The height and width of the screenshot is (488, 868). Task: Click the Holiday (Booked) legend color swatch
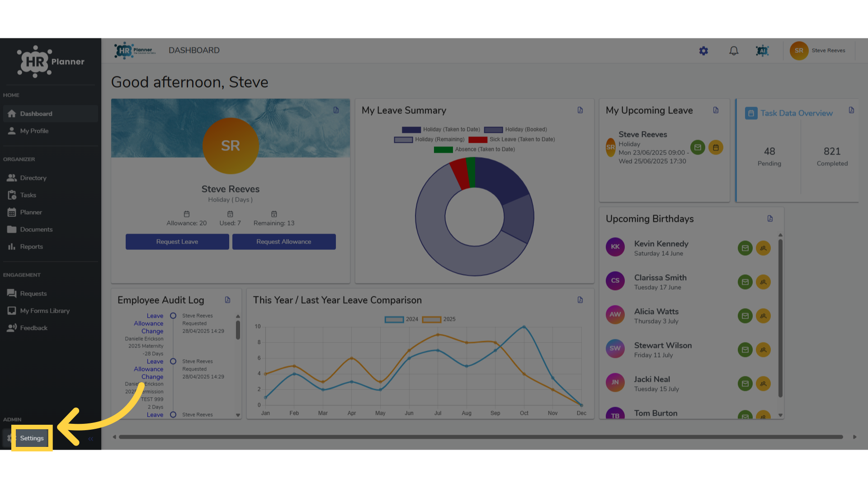click(x=493, y=130)
